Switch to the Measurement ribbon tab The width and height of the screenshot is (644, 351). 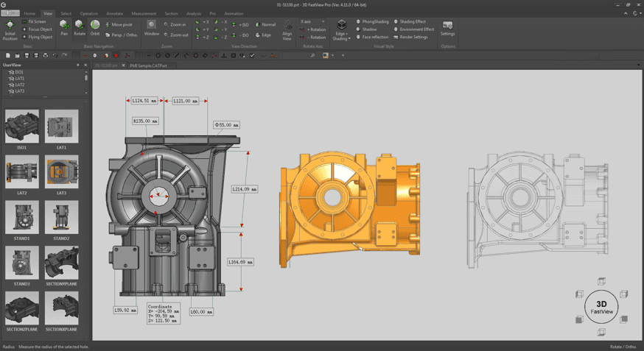[144, 13]
